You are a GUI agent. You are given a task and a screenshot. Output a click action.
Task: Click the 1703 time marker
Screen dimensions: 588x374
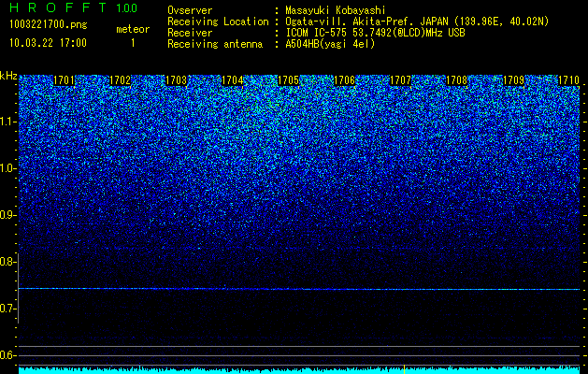pyautogui.click(x=177, y=80)
